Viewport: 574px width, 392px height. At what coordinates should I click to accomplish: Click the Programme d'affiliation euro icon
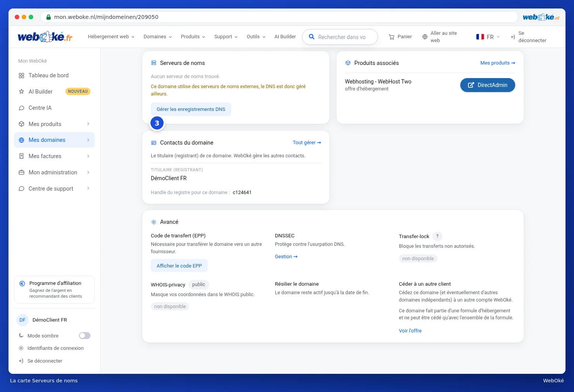(x=22, y=283)
